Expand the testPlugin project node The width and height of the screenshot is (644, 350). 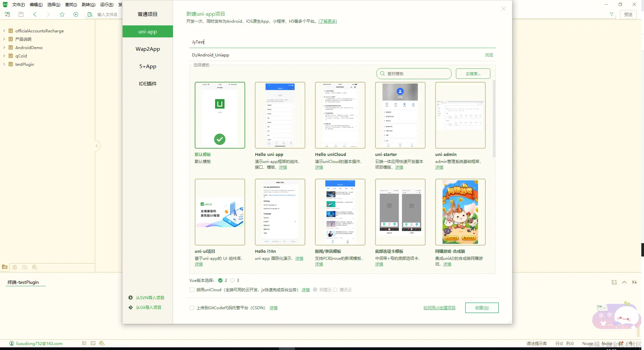tap(4, 64)
